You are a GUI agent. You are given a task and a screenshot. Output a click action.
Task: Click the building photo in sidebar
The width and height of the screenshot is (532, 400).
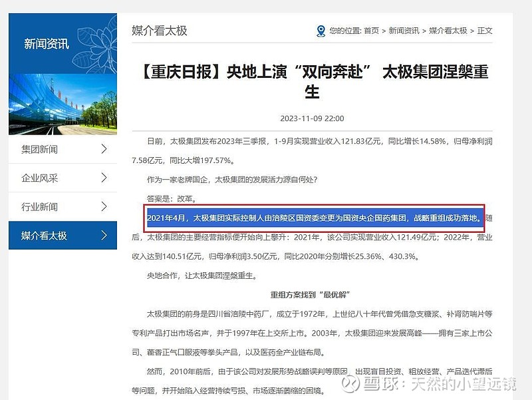[63, 104]
